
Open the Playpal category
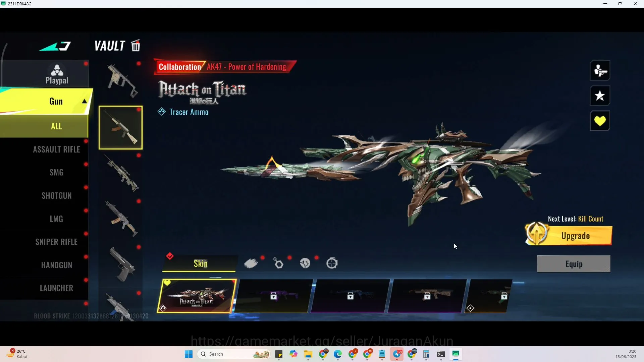pos(57,74)
